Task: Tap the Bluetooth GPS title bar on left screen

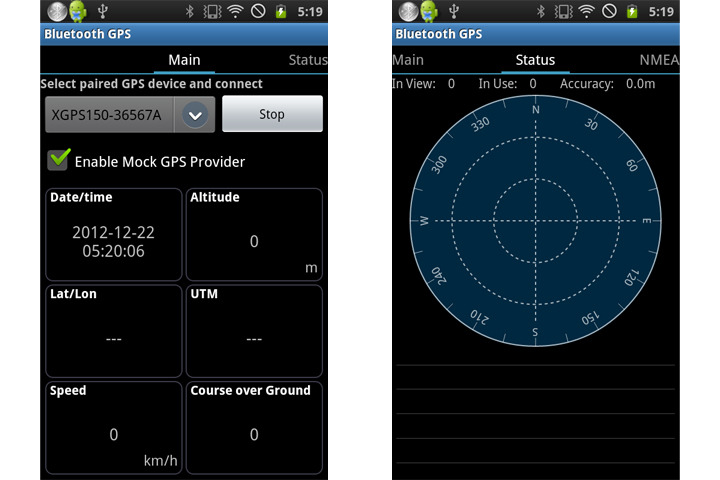Action: [184, 34]
